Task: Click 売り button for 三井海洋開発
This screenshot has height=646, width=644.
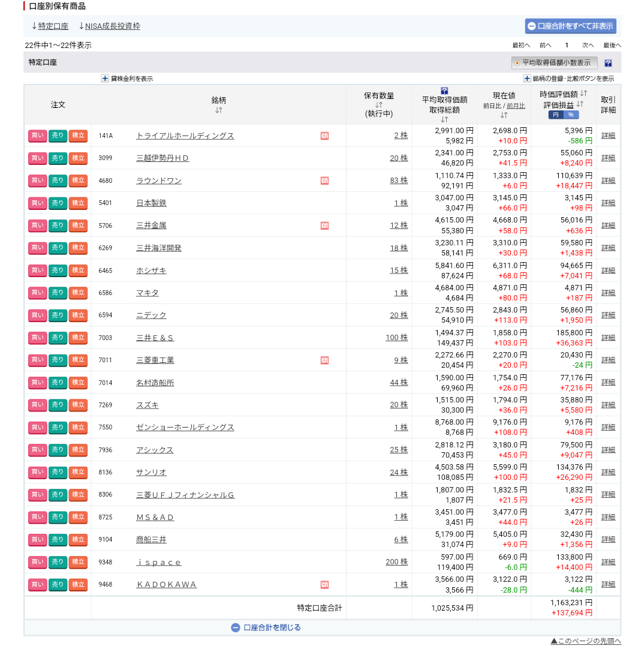Action: click(58, 248)
